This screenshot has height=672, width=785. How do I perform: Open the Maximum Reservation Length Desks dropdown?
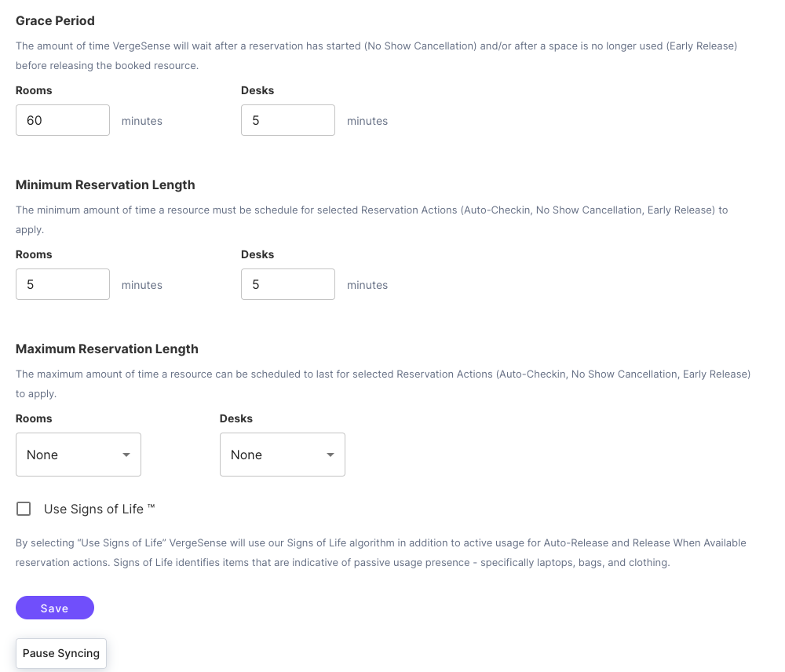coord(283,455)
